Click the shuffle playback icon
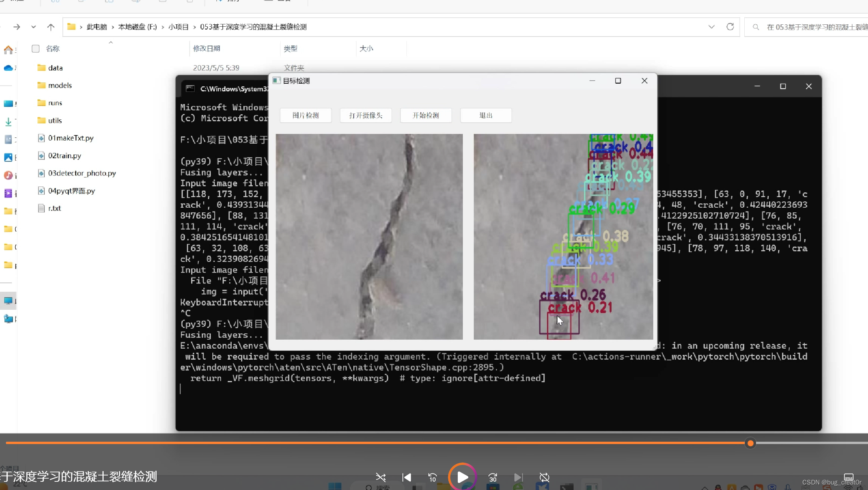Screen dimensions: 868x490 point(380,477)
